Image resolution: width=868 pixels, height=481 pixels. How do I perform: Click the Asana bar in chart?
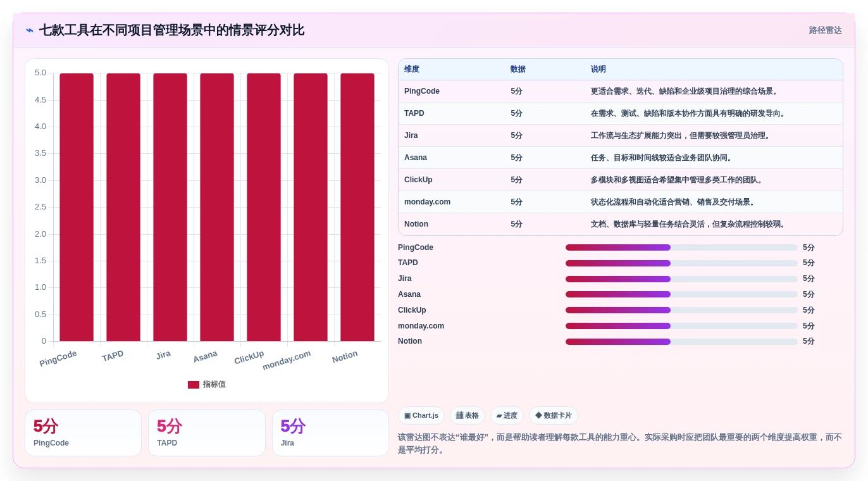pos(217,207)
